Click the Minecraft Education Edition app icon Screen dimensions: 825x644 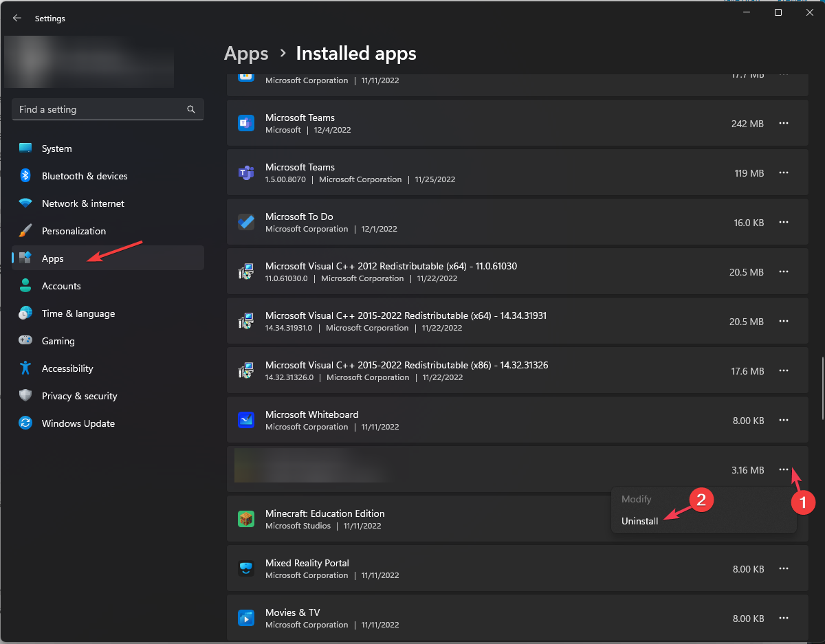[245, 519]
